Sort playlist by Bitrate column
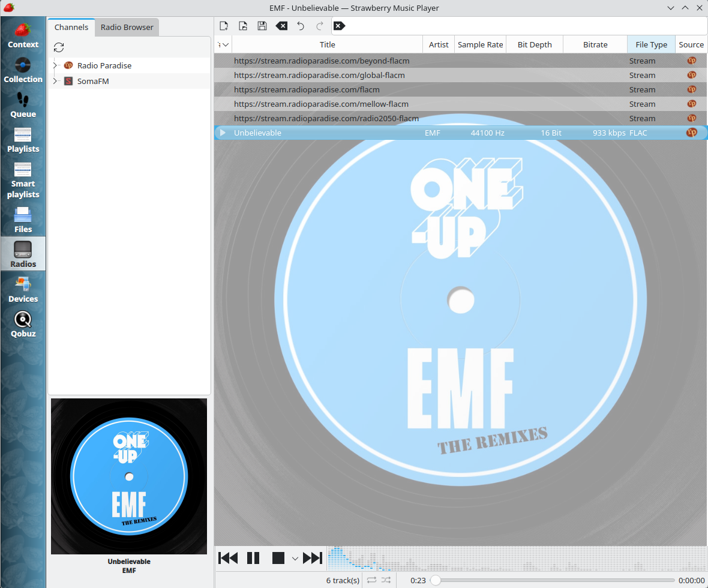The image size is (708, 588). tap(595, 45)
